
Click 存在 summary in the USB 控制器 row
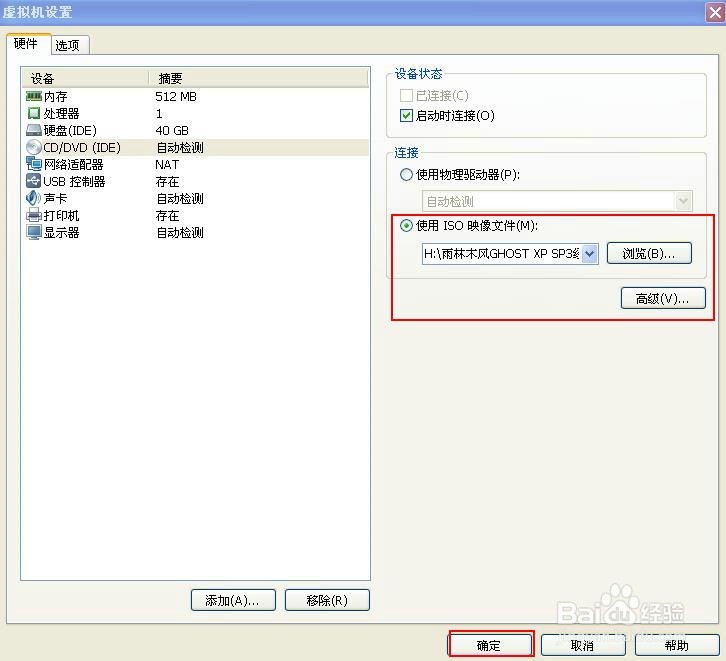[167, 181]
